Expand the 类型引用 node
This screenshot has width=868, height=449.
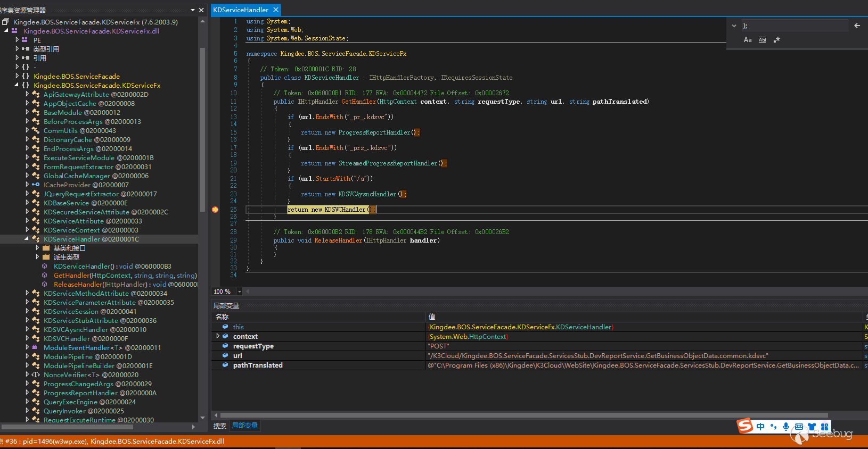click(17, 49)
